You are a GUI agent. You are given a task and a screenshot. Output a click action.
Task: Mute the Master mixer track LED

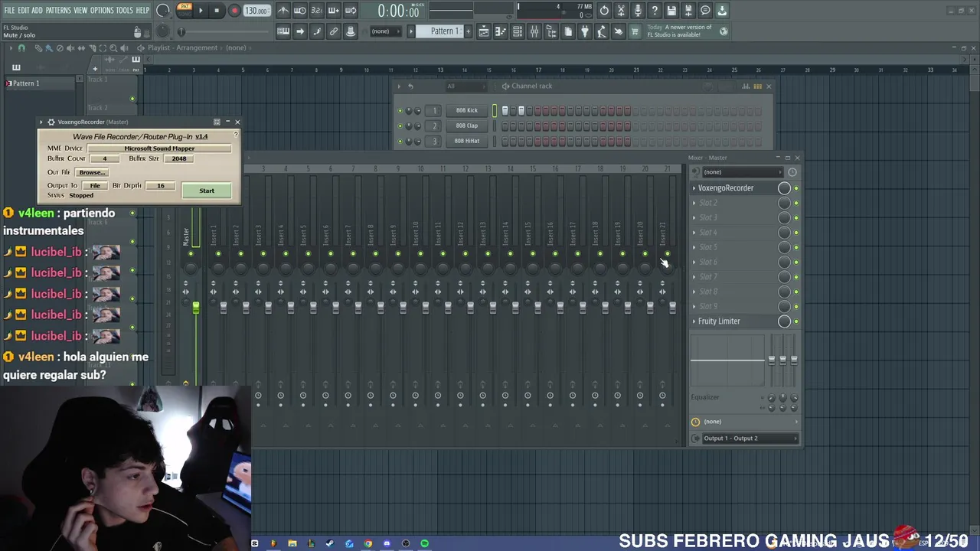(x=191, y=254)
